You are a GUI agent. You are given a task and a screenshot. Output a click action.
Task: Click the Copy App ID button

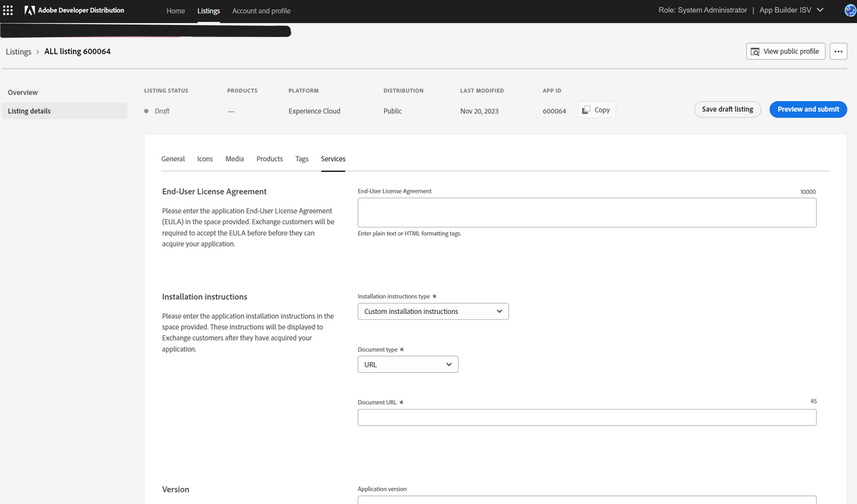point(597,110)
